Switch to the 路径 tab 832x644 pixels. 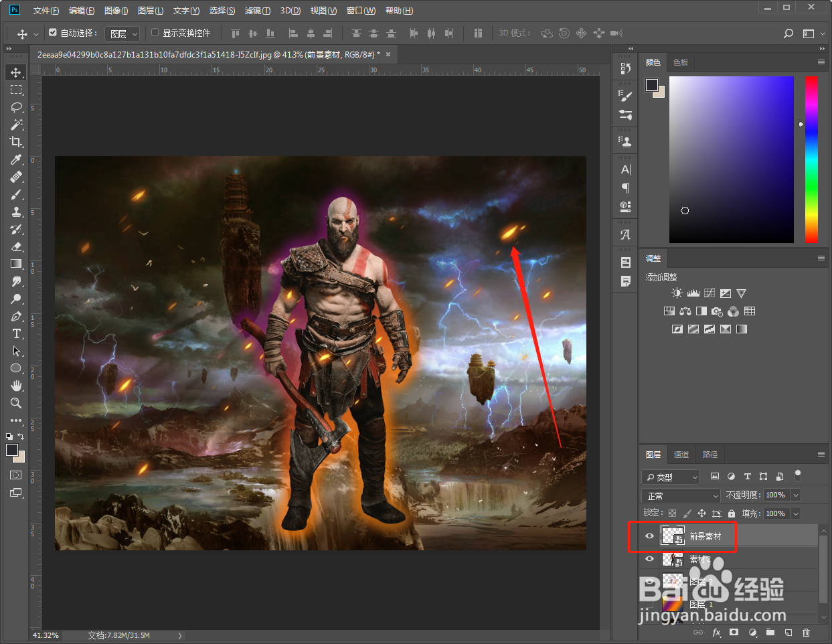(710, 455)
